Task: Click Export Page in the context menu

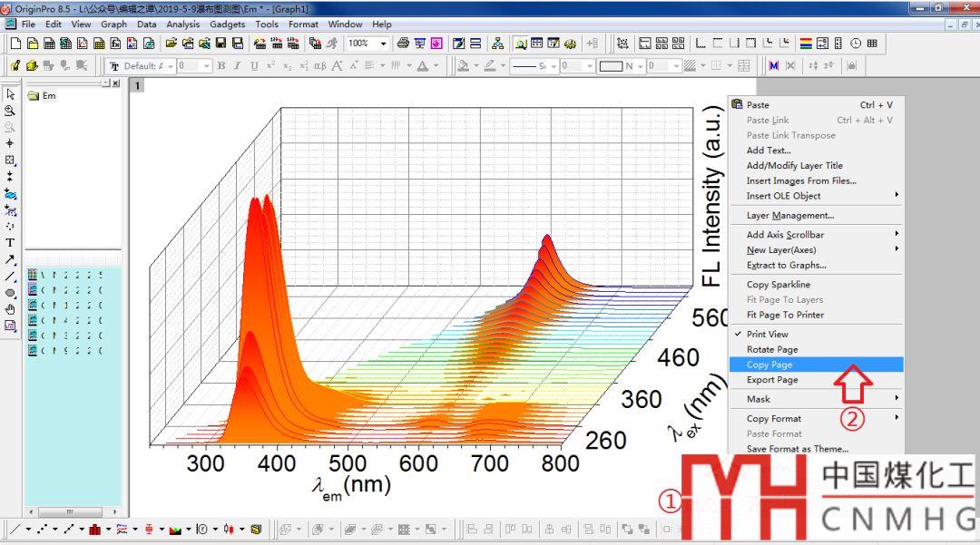Action: [772, 380]
